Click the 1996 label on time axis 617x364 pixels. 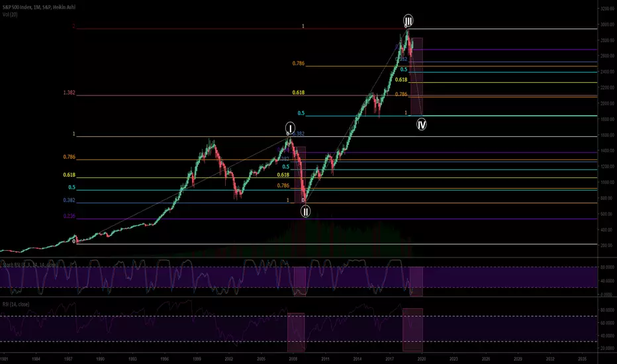(164, 359)
